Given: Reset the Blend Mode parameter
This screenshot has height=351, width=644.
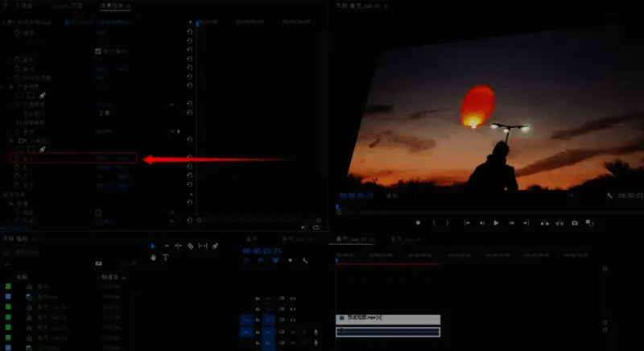Looking at the screenshot, I should (189, 113).
